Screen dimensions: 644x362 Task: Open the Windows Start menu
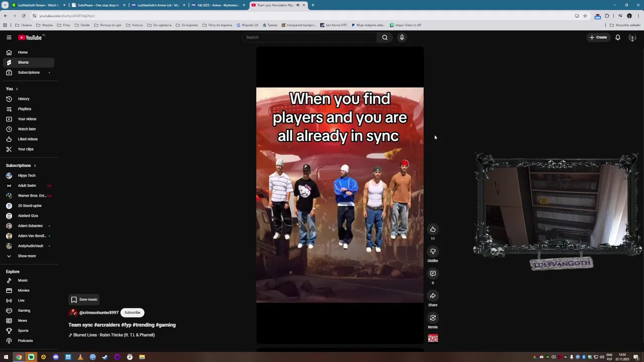point(6,357)
